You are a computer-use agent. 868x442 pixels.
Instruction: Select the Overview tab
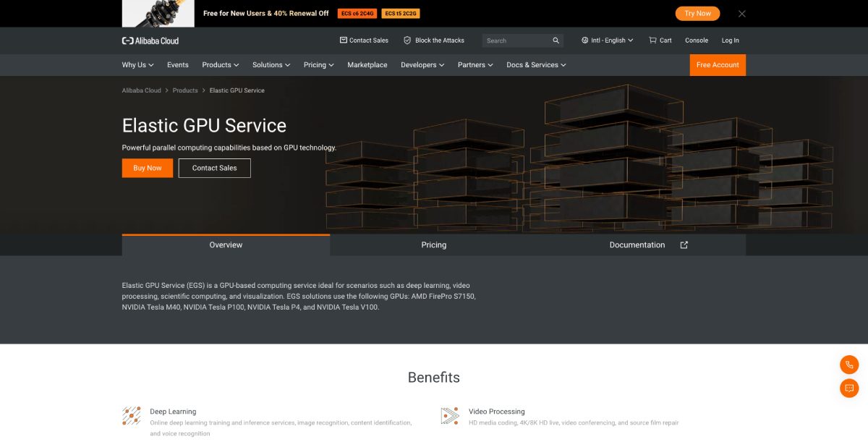pos(226,245)
